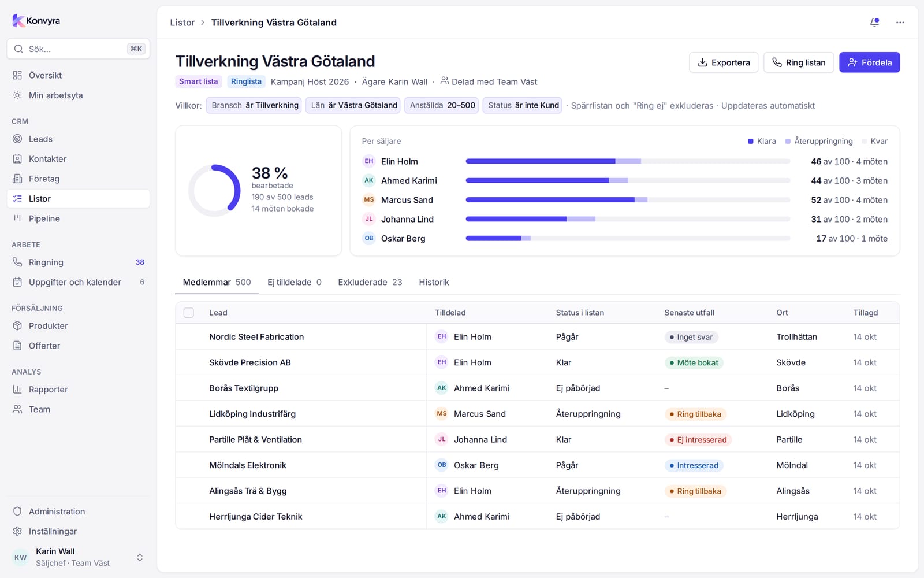Open Översikt from sidebar
This screenshot has height=578, width=924.
pos(78,75)
